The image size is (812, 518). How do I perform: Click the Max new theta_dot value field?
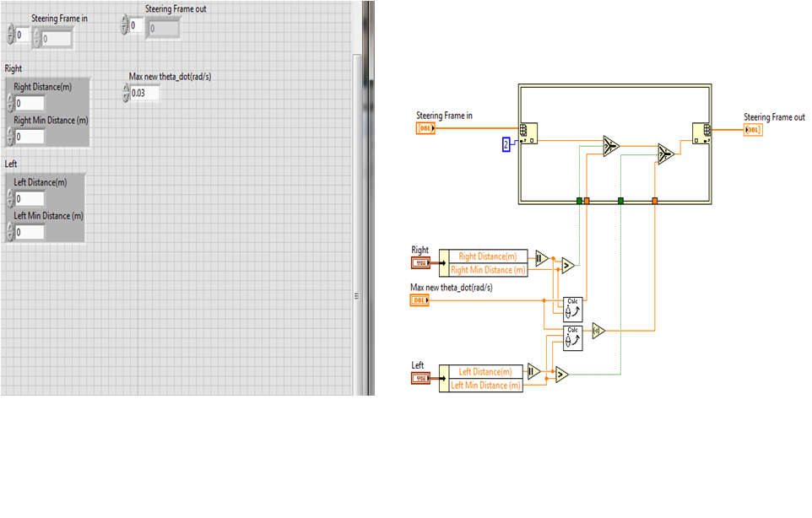(144, 93)
